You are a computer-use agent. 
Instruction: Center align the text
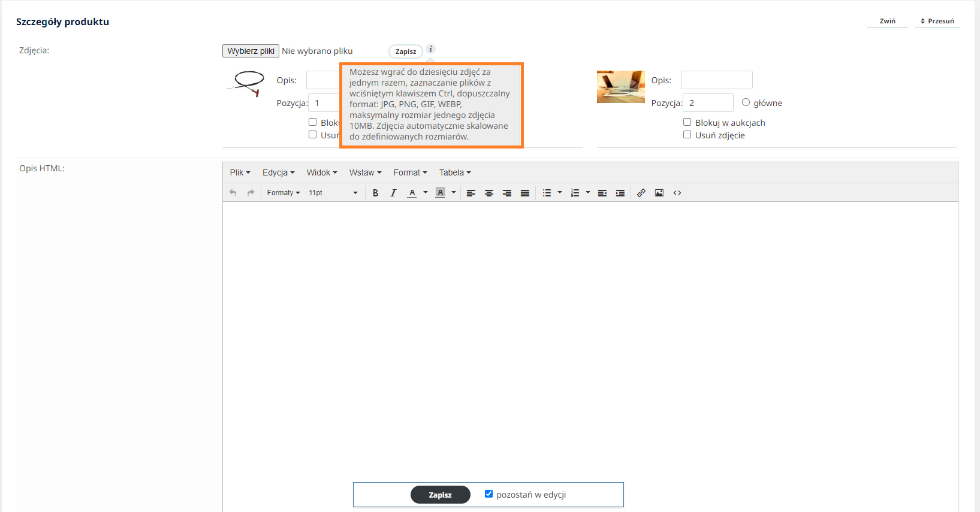click(489, 193)
